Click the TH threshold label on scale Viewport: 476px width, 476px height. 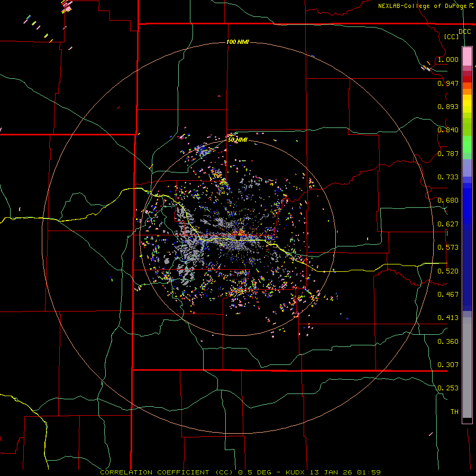pos(454,412)
